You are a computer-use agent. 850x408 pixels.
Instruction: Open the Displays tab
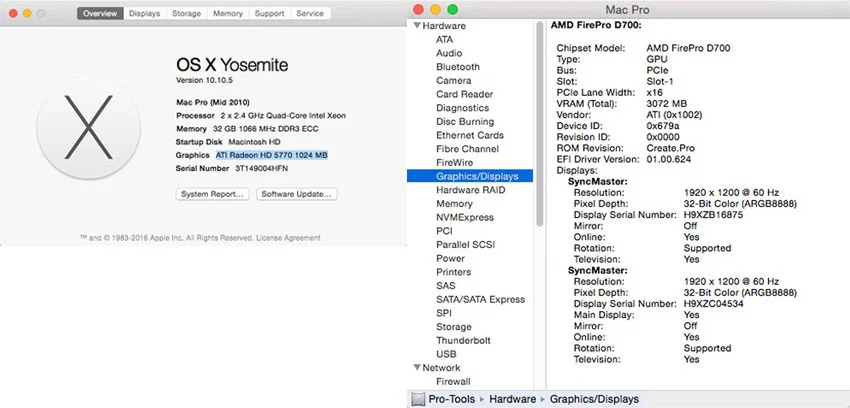click(x=144, y=14)
